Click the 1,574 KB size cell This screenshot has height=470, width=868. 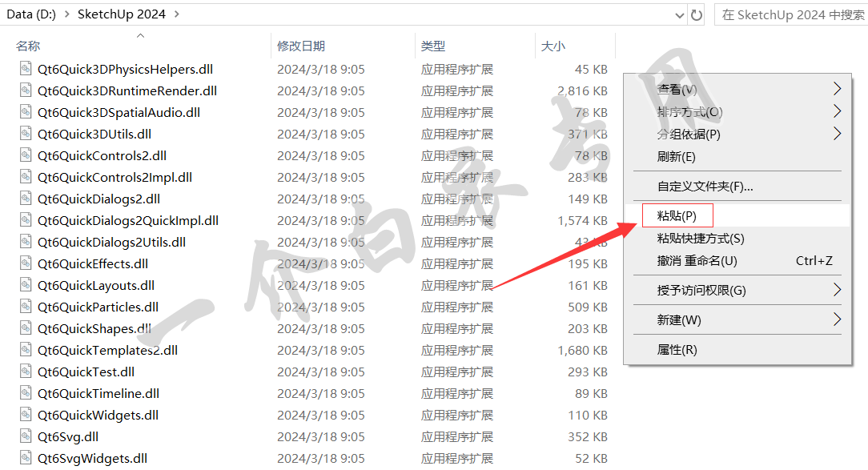tap(582, 219)
